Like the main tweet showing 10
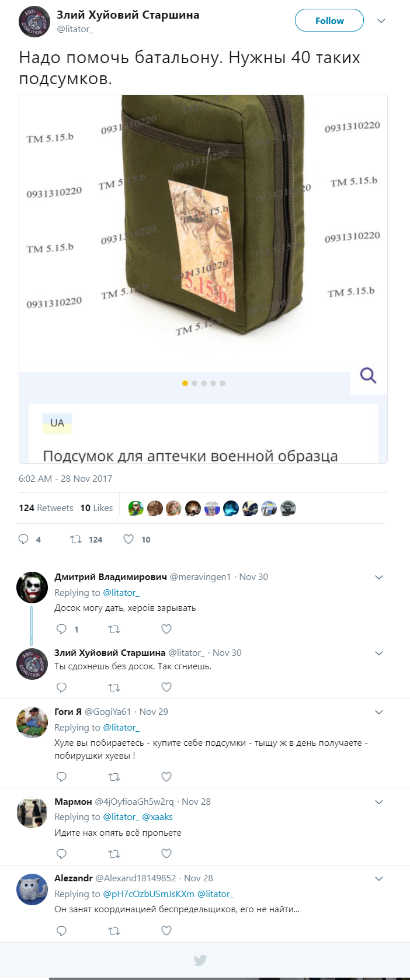The width and height of the screenshot is (410, 980). point(128,539)
